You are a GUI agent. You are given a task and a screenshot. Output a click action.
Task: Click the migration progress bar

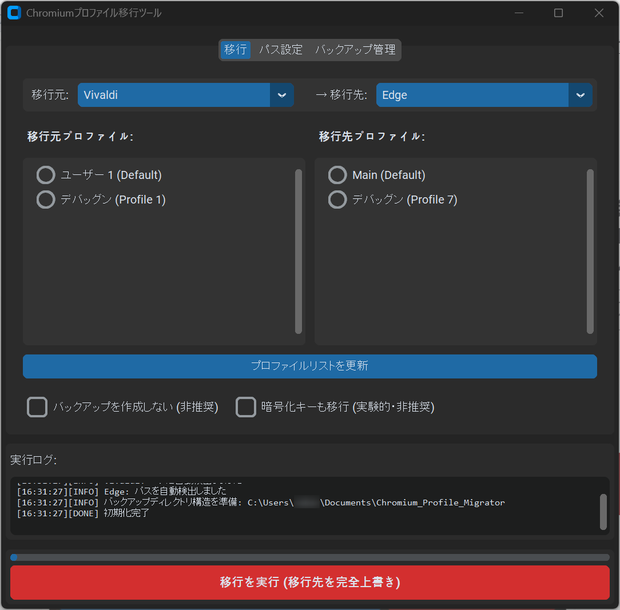tap(310, 557)
